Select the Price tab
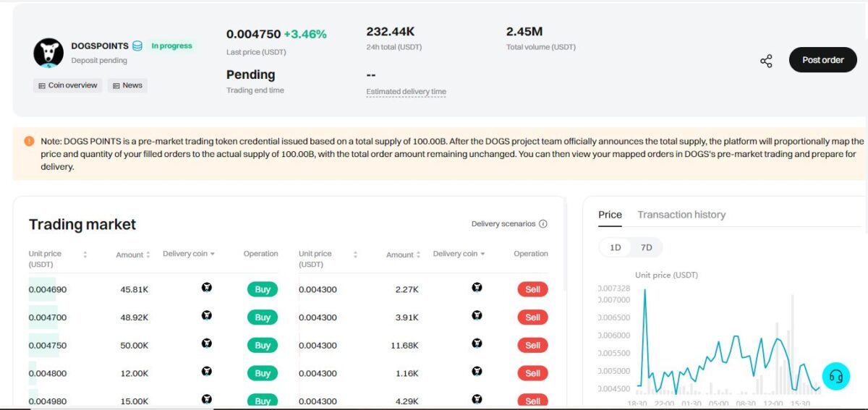 pos(610,215)
